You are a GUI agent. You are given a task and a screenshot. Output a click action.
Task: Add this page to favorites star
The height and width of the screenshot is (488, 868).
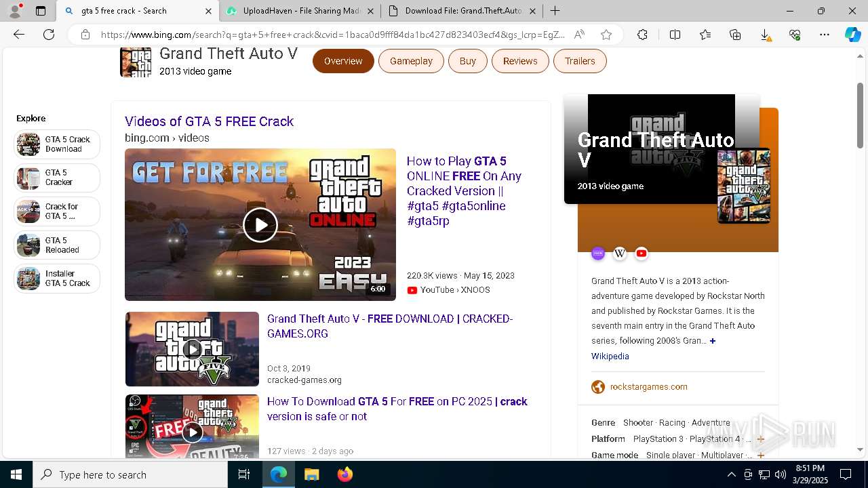606,35
